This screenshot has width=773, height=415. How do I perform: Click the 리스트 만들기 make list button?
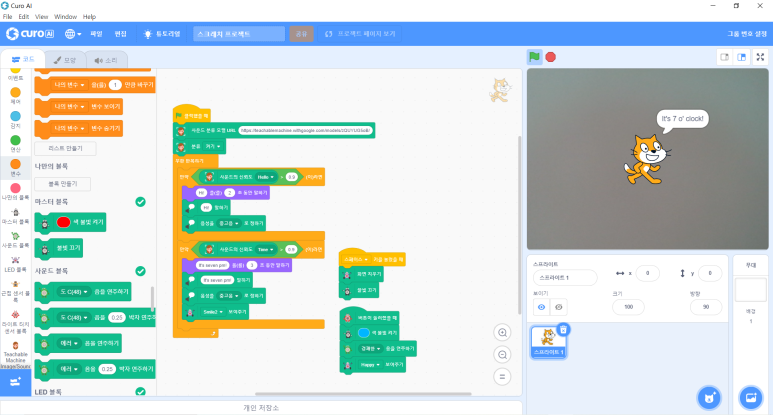tap(65, 148)
